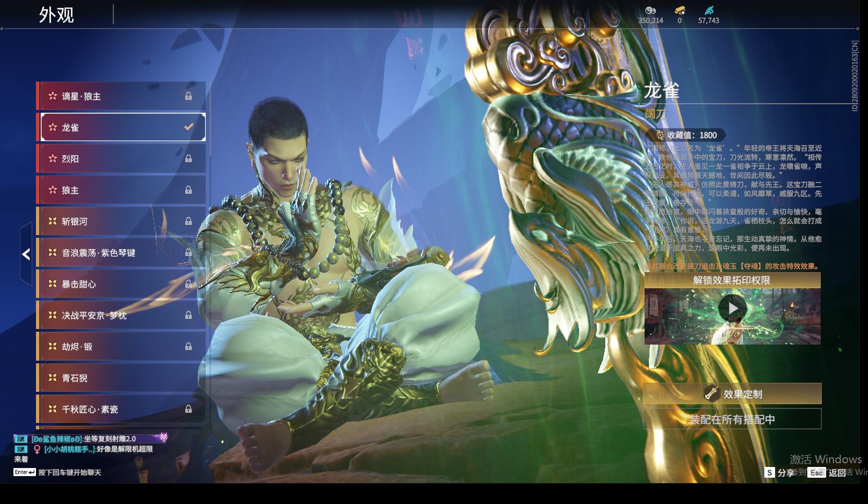Collapse the skin list with left arrow

(x=26, y=254)
